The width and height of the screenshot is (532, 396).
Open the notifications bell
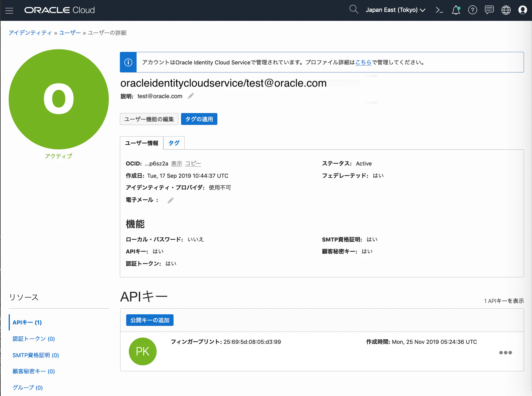click(x=456, y=10)
